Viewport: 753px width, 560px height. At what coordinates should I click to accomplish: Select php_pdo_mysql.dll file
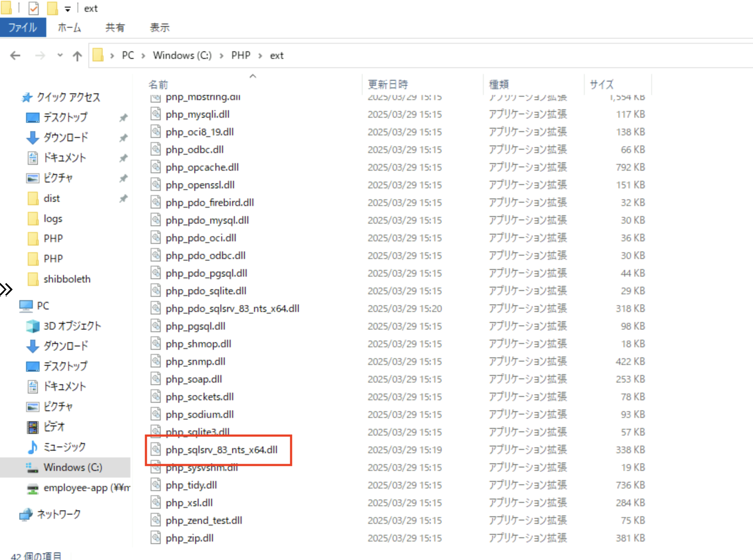point(207,220)
